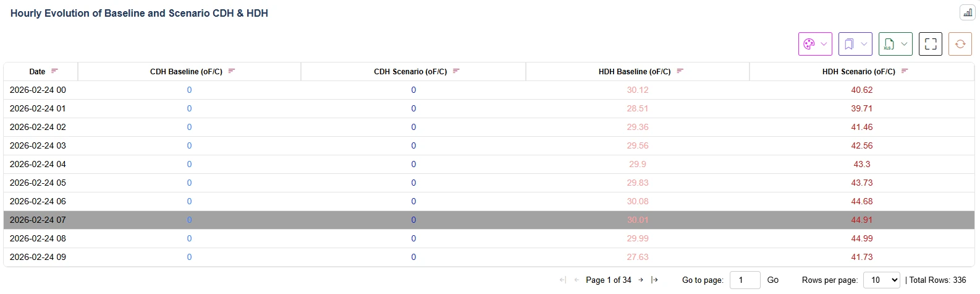Click HDH Baseline value 28.51
This screenshot has width=980, height=294.
(638, 108)
